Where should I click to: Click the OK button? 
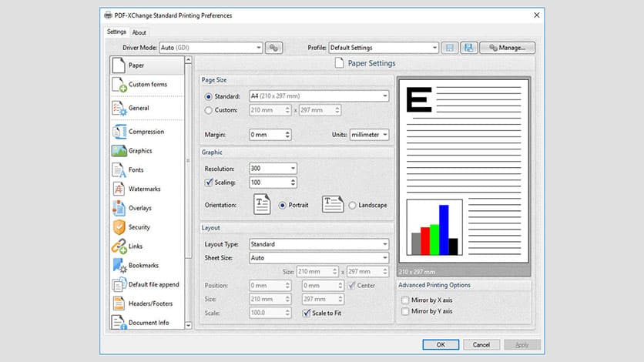(x=441, y=345)
